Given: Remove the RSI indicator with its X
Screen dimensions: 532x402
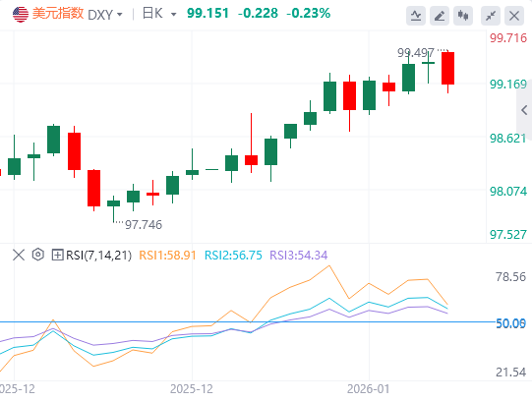Looking at the screenshot, I should pos(19,255).
